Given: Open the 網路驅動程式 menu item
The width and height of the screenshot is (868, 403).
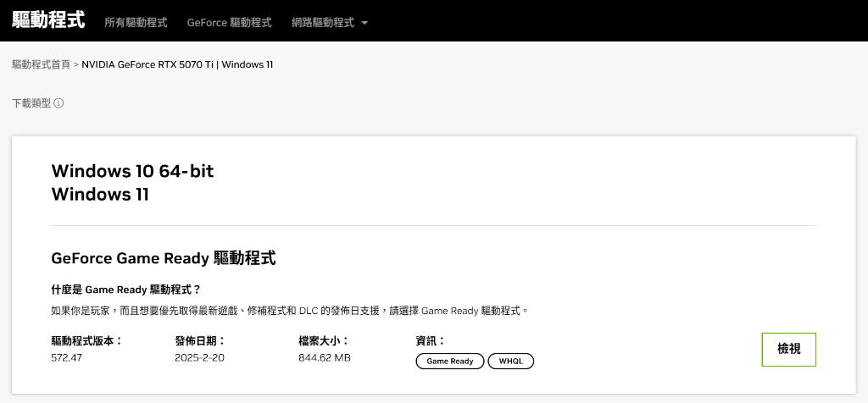Looking at the screenshot, I should [323, 23].
